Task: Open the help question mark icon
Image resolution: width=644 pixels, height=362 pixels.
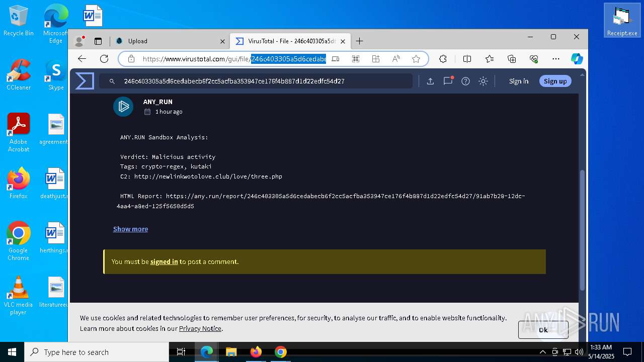Action: click(465, 81)
